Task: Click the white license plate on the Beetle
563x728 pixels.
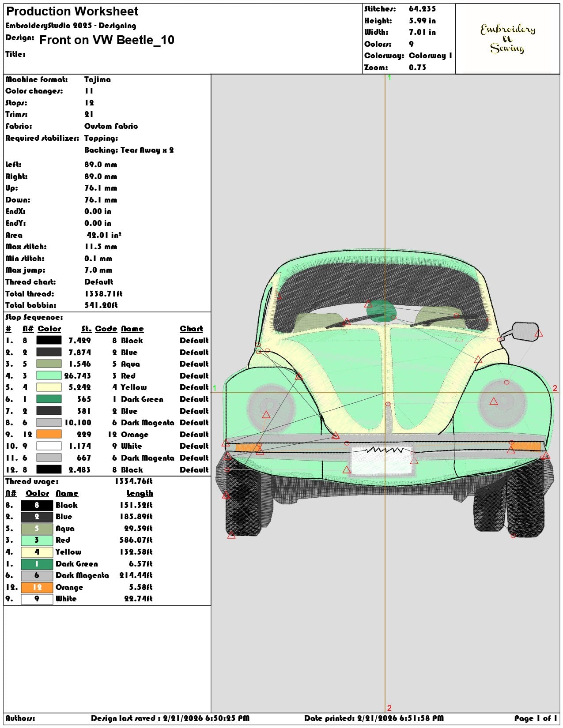Action: pyautogui.click(x=382, y=461)
